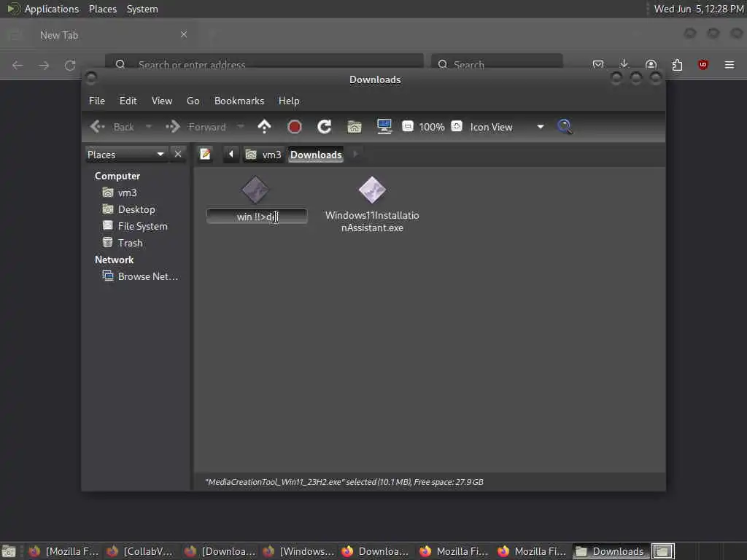Viewport: 747px width, 560px height.
Task: Toggle text-based location bar edit icon
Action: [205, 155]
